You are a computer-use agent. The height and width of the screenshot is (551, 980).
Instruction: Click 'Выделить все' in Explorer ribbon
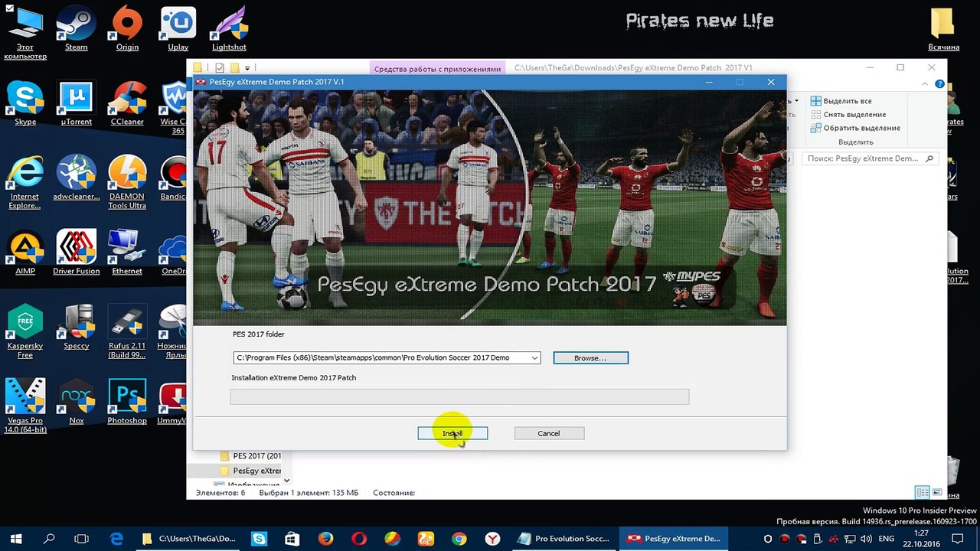pyautogui.click(x=841, y=101)
